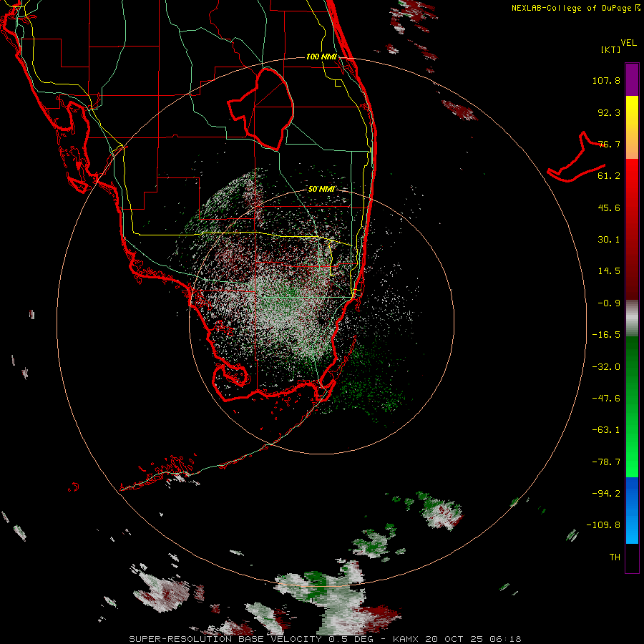Viewport: 644px width, 644px height.
Task: Click the VEL legend title
Action: [628, 42]
